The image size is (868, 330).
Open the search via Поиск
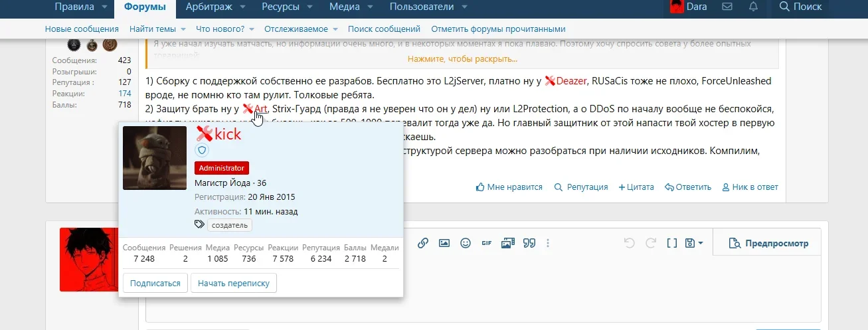point(800,7)
